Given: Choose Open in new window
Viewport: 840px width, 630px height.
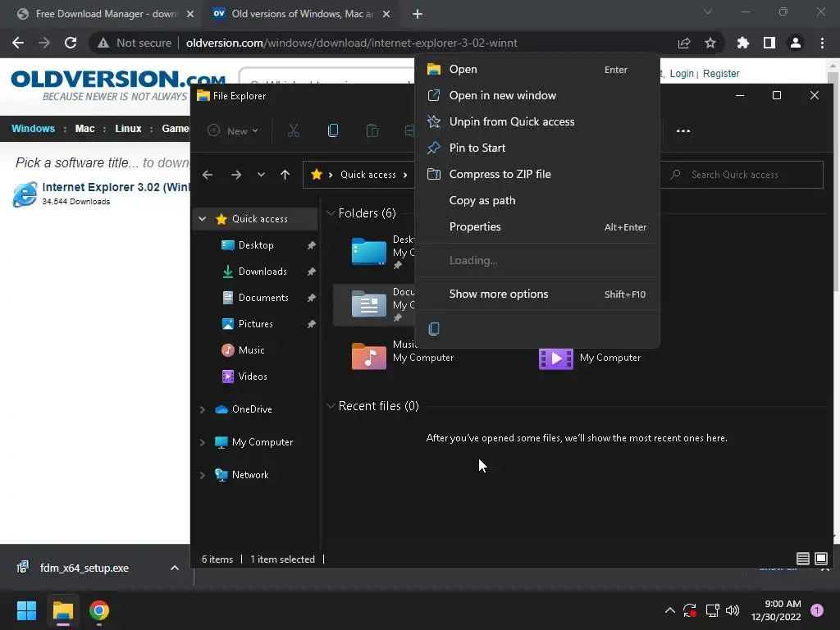Looking at the screenshot, I should click(537, 95).
